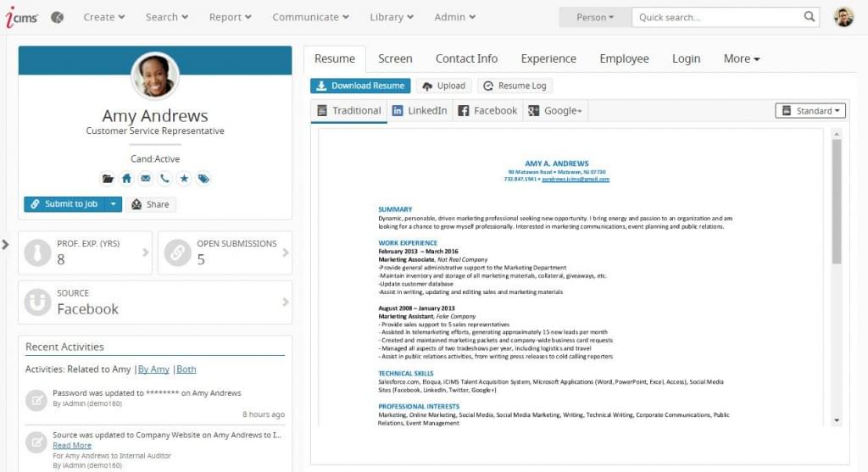Switch to the Resume tab

334,58
